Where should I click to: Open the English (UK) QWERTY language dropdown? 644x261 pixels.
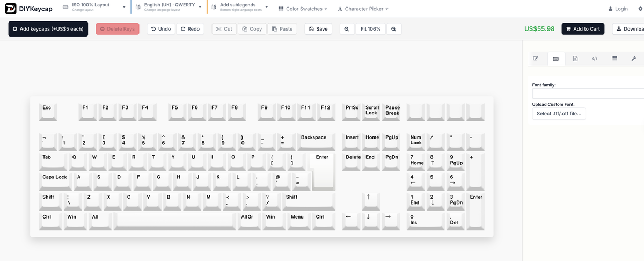point(169,7)
